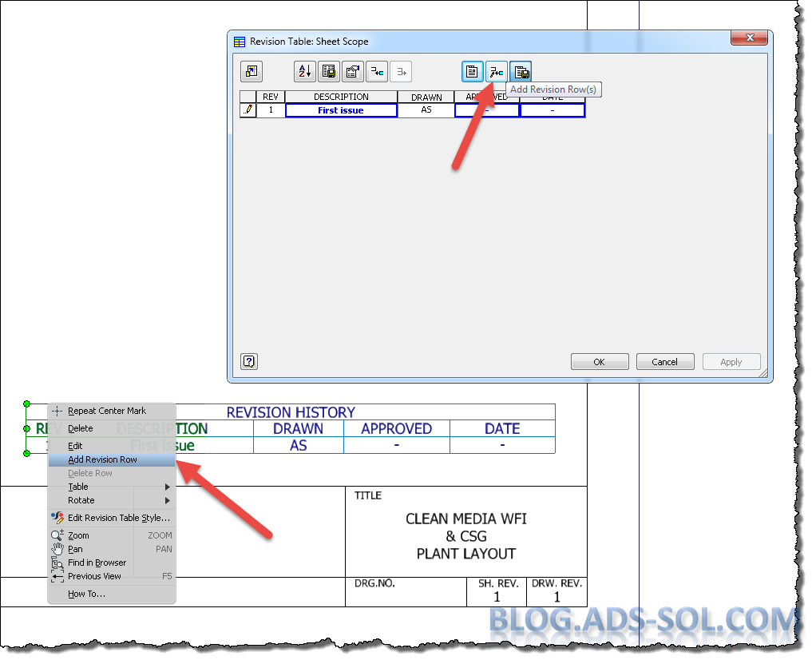Click the copy rows icon next to Add Revision Row(s)
This screenshot has width=812, height=660.
(x=521, y=71)
